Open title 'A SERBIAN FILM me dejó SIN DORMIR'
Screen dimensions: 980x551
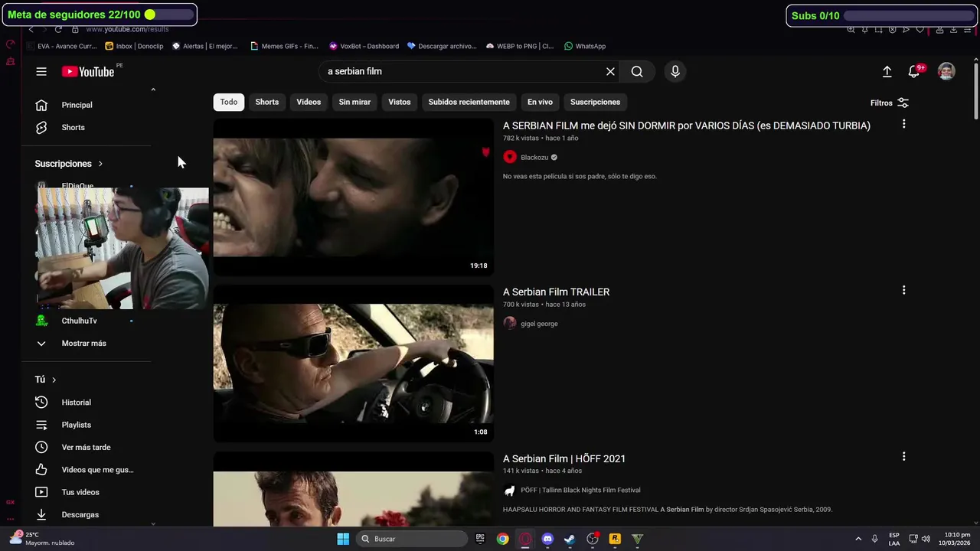[x=687, y=126]
